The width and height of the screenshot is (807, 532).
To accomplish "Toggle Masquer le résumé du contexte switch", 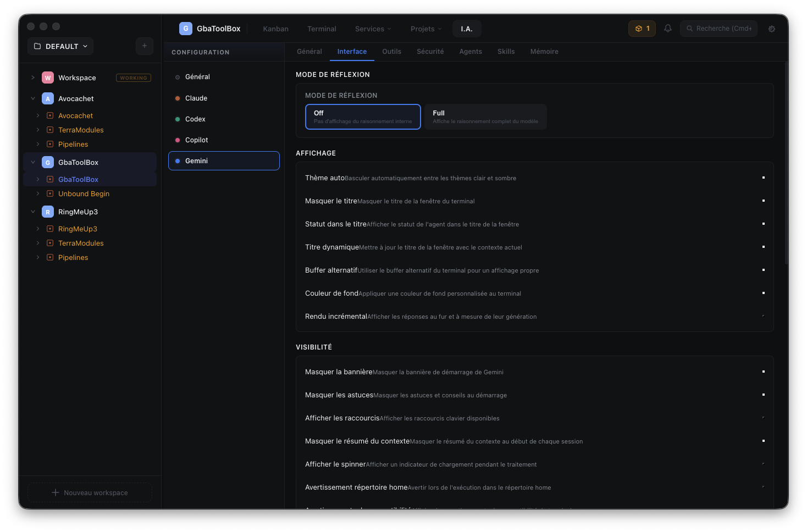I will (764, 441).
